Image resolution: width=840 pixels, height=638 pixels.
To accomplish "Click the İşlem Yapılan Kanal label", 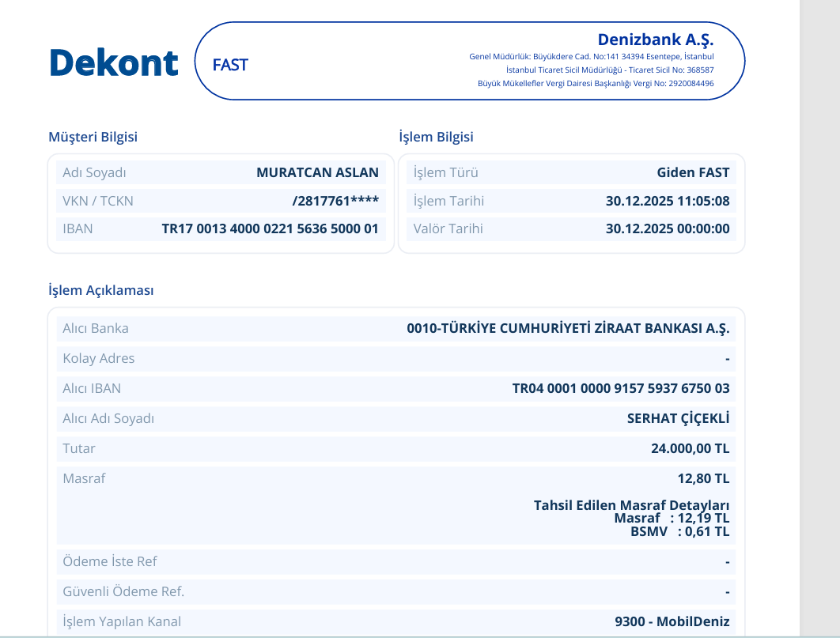I will 122,621.
